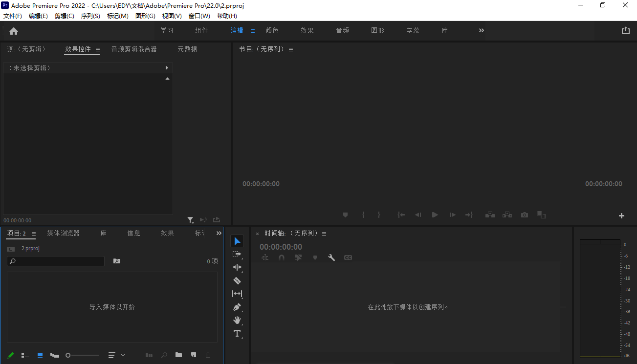Select the Track Select Forward tool
The image size is (637, 364).
click(237, 254)
